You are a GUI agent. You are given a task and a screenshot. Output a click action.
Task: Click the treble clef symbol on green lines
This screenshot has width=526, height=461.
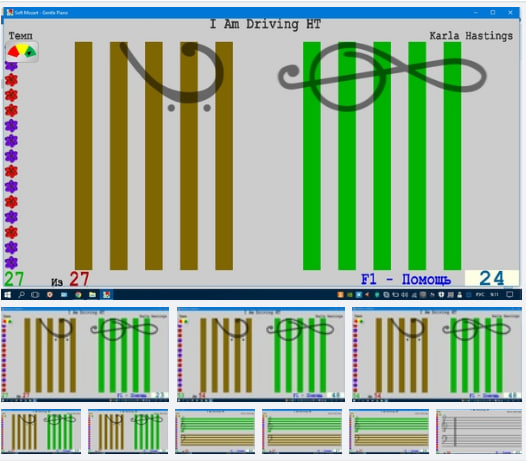click(x=382, y=77)
